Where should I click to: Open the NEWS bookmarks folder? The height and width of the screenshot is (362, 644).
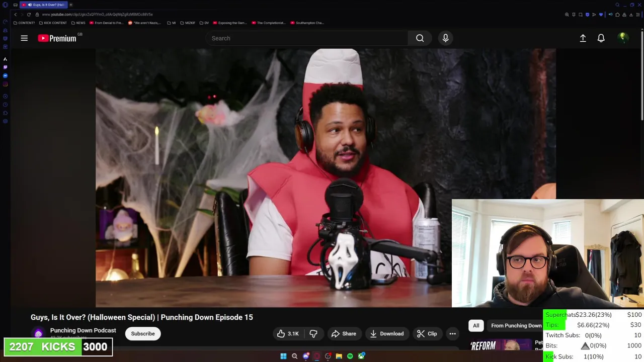[x=78, y=23]
